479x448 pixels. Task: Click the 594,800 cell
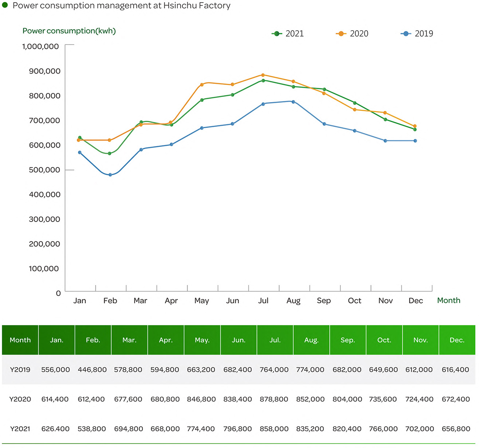pyautogui.click(x=165, y=370)
